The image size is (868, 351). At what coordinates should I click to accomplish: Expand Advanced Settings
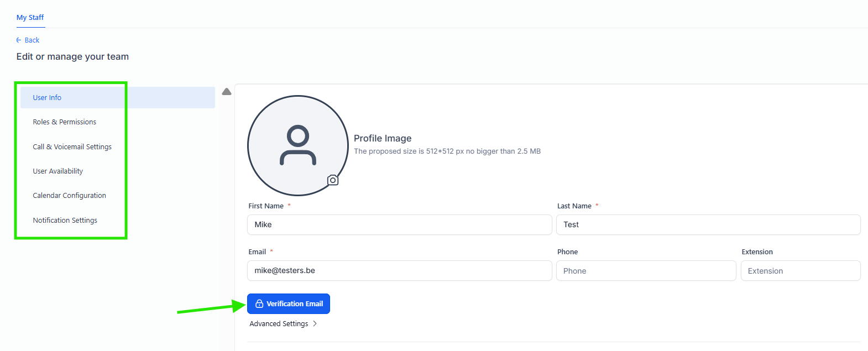tap(283, 324)
